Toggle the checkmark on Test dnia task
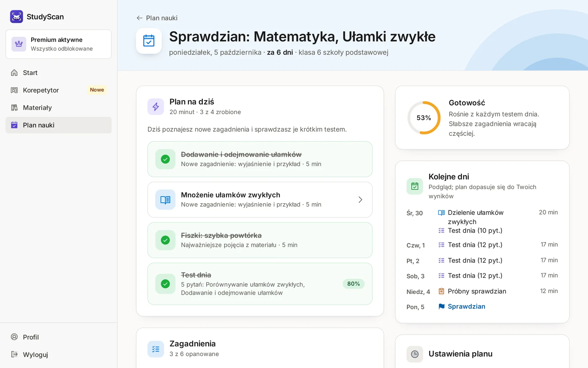 (x=165, y=284)
